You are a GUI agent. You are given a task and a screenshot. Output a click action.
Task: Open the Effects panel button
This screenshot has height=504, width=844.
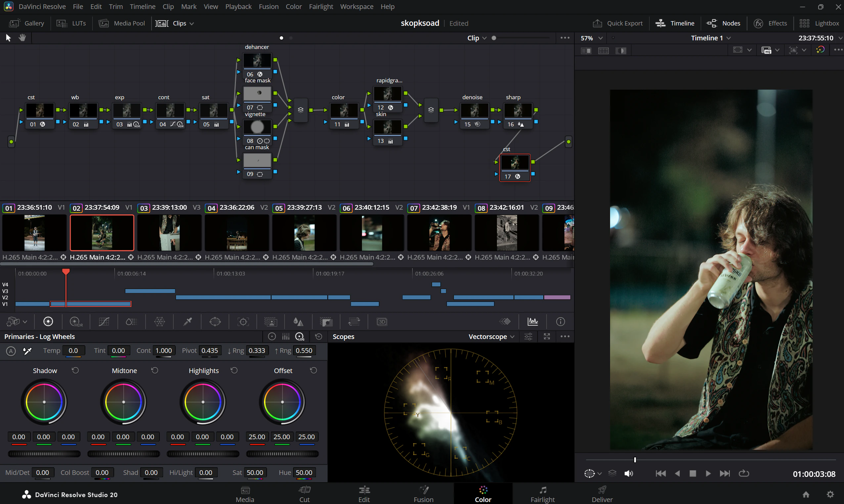[770, 23]
